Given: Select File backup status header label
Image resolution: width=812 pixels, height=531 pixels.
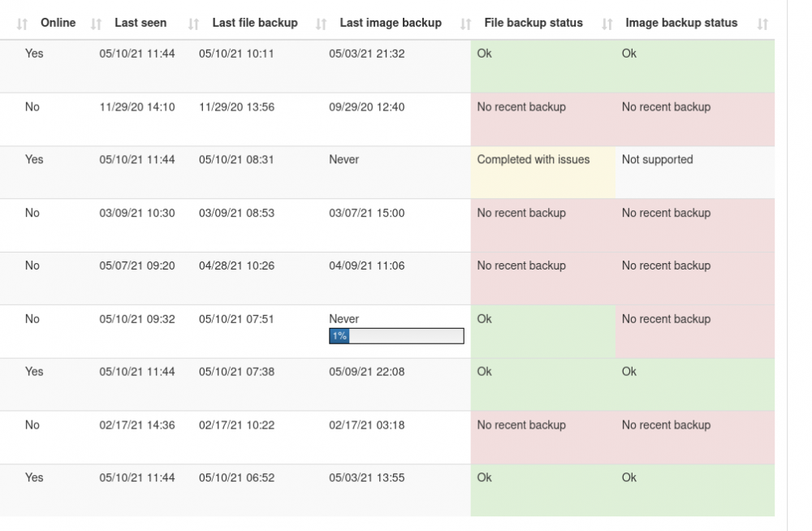Looking at the screenshot, I should [533, 23].
